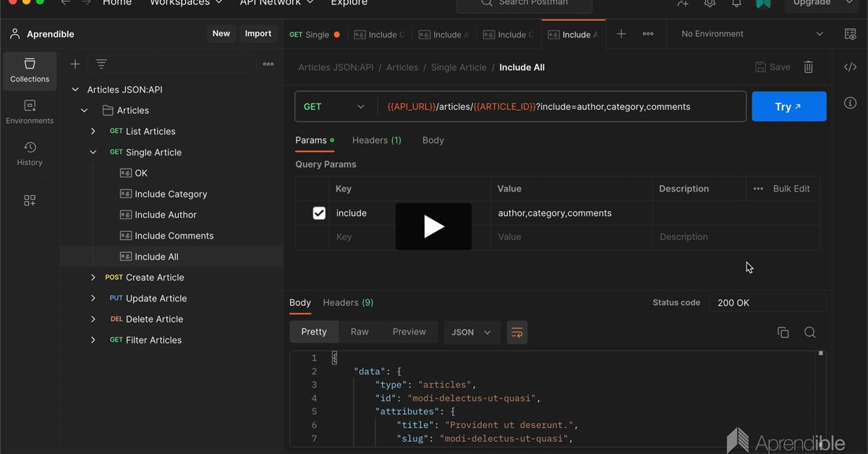Click the Save button
Screen dimensions: 868x454
click(773, 67)
